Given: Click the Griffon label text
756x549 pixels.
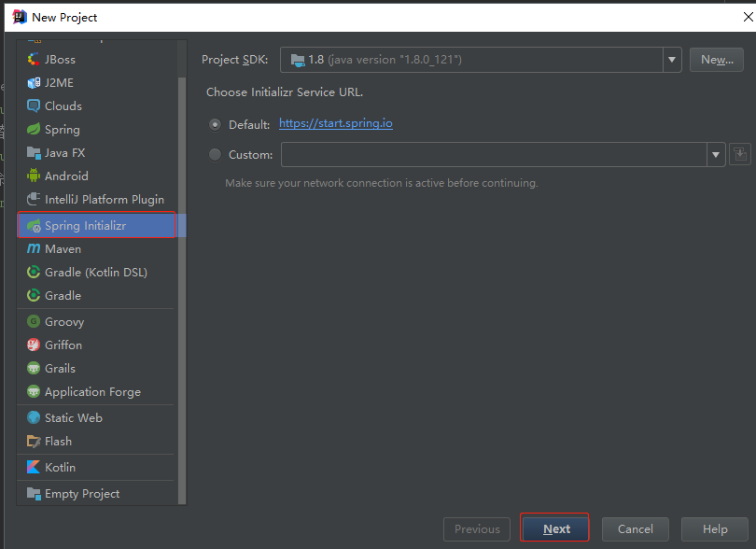Looking at the screenshot, I should (x=63, y=345).
